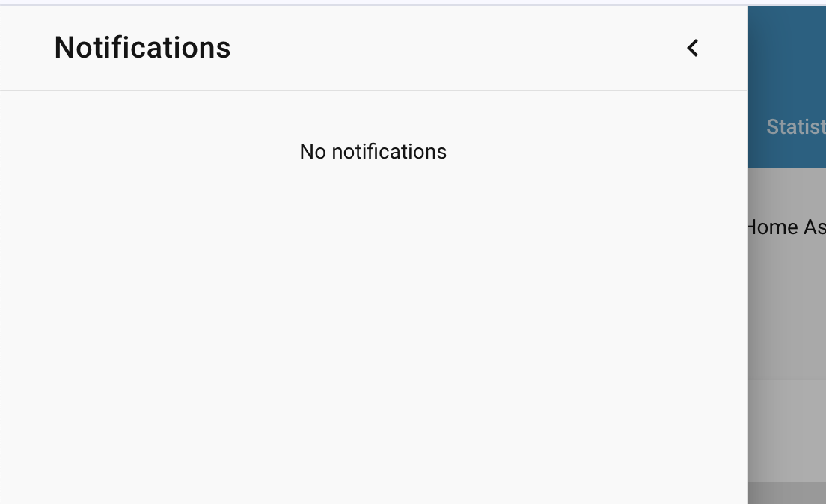Click blank space right of "No notifications" text
This screenshot has height=504, width=826.
click(599, 152)
